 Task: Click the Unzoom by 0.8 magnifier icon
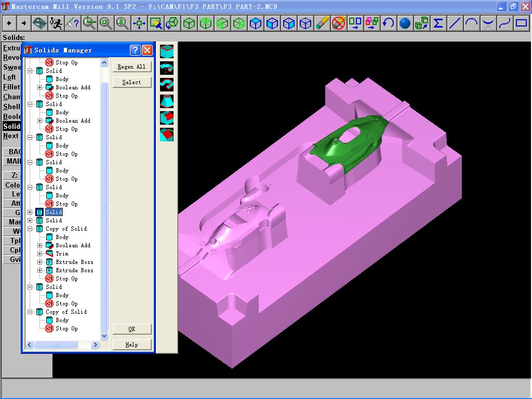click(123, 23)
